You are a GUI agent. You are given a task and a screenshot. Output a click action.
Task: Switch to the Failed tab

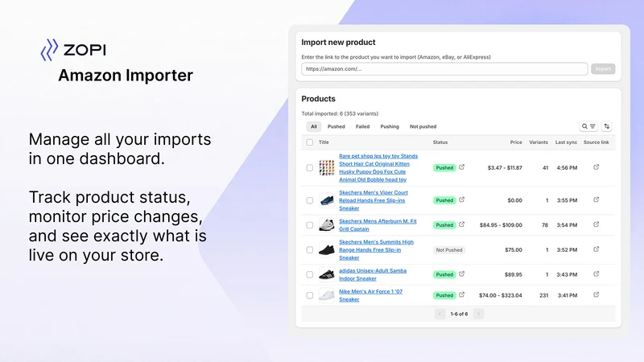coord(362,126)
